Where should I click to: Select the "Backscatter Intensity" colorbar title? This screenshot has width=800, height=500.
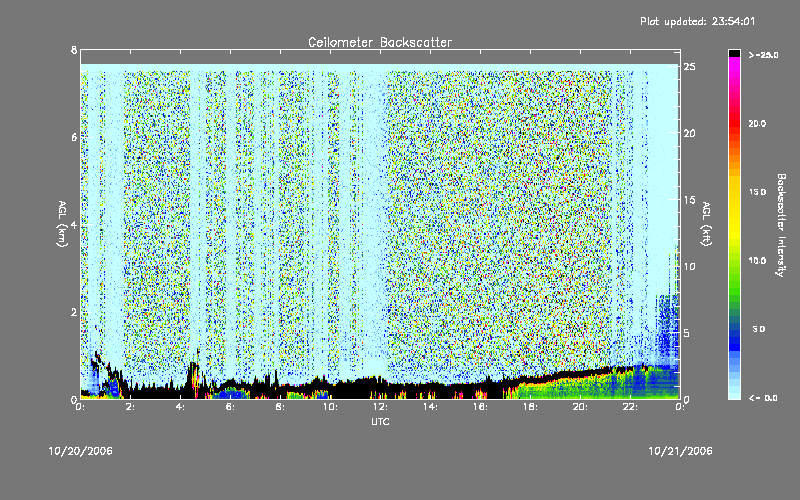[781, 225]
